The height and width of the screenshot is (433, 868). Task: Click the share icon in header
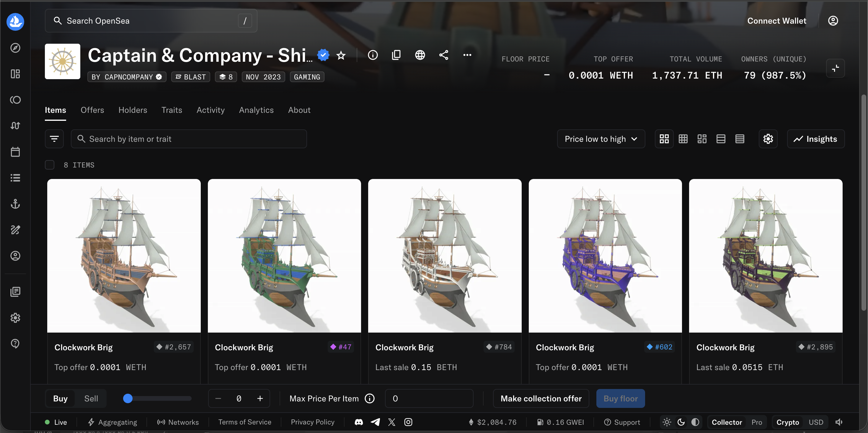[x=443, y=55]
